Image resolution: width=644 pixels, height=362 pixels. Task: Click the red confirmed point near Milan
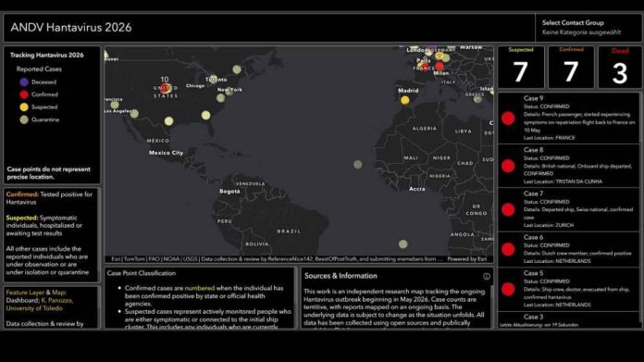coord(440,66)
